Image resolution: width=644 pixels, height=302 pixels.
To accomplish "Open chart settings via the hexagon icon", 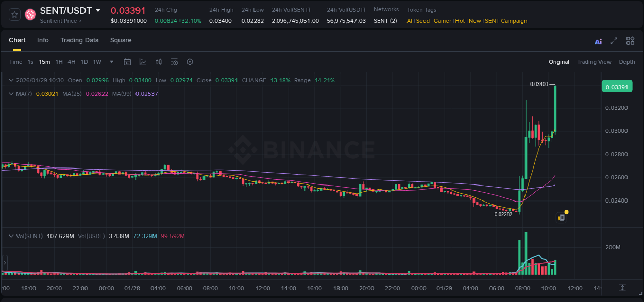I will 190,62.
